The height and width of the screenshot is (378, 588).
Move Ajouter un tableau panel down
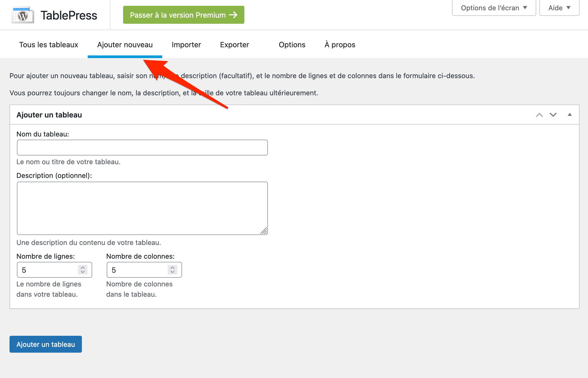[x=553, y=115]
